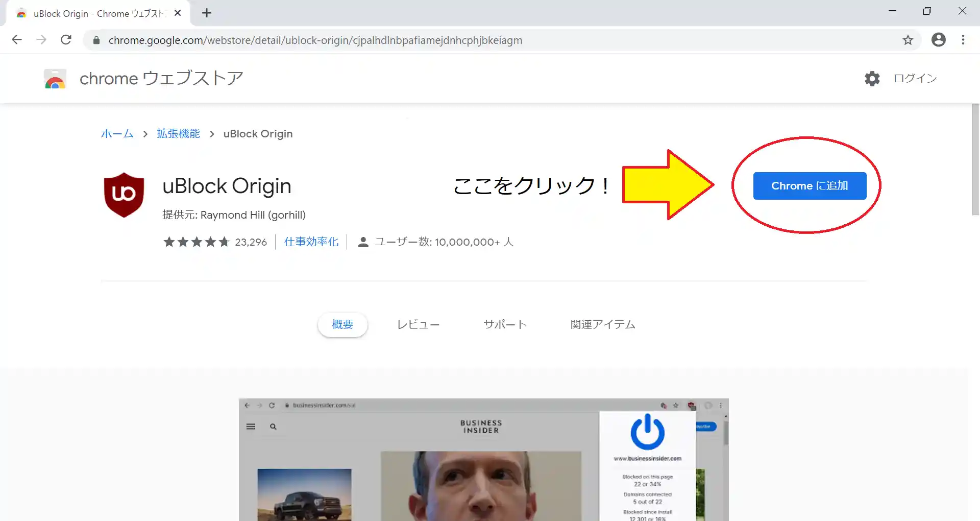The height and width of the screenshot is (521, 980).
Task: Click the user count person icon
Action: 363,242
